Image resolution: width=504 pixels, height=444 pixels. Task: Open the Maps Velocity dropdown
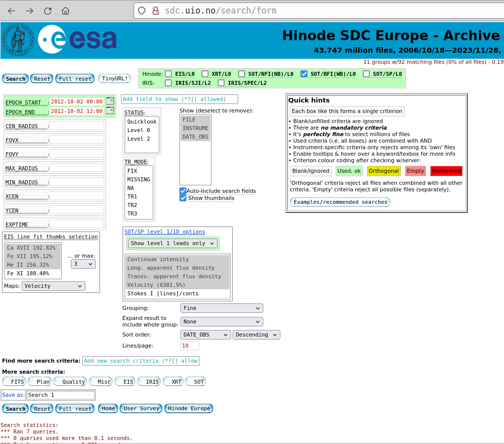(x=53, y=286)
